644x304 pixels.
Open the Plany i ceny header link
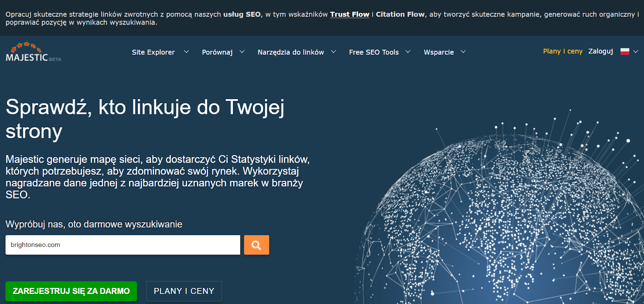(x=563, y=51)
